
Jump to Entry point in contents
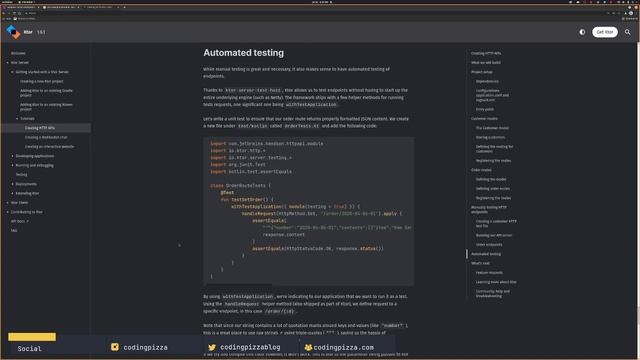click(485, 109)
